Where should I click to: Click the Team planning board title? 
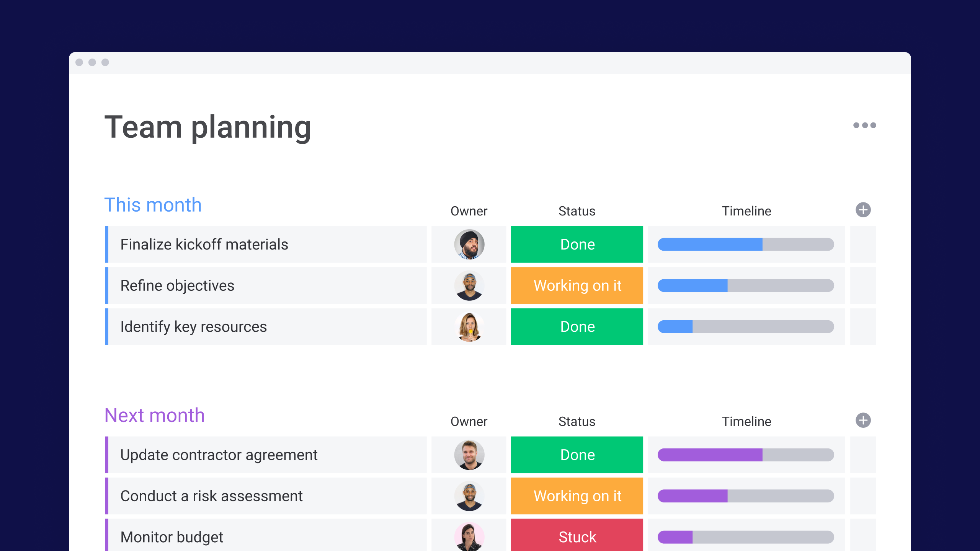(x=207, y=127)
